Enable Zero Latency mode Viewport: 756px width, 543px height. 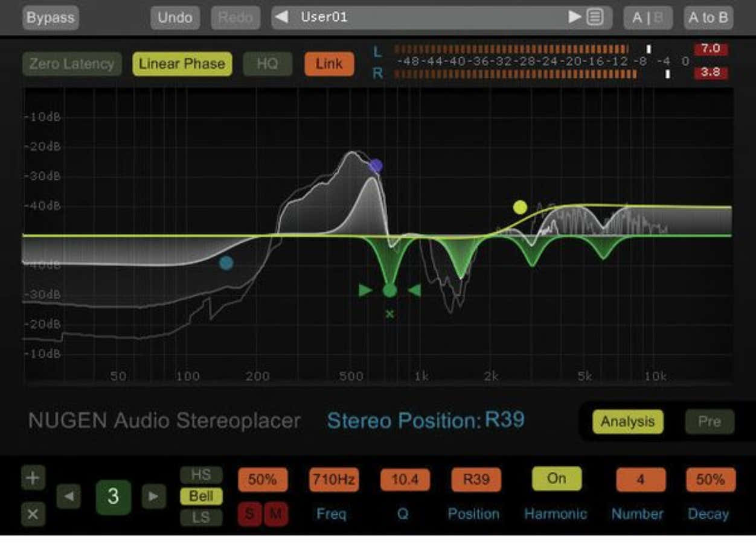pos(72,64)
